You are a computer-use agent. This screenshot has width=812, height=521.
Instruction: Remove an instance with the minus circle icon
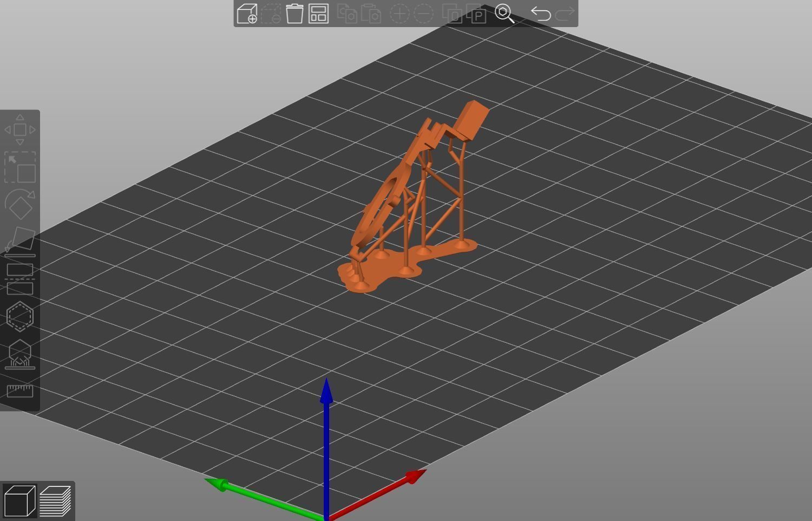click(423, 14)
